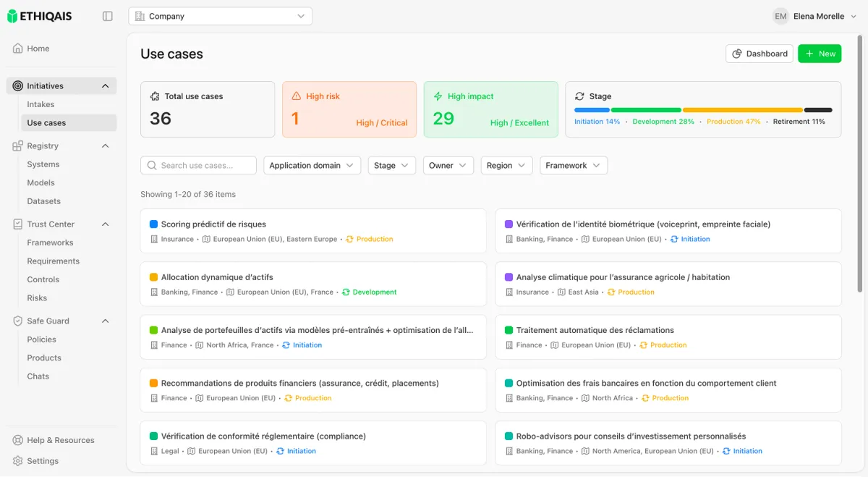The width and height of the screenshot is (868, 477).
Task: Open the Company selector dropdown
Action: [x=220, y=16]
